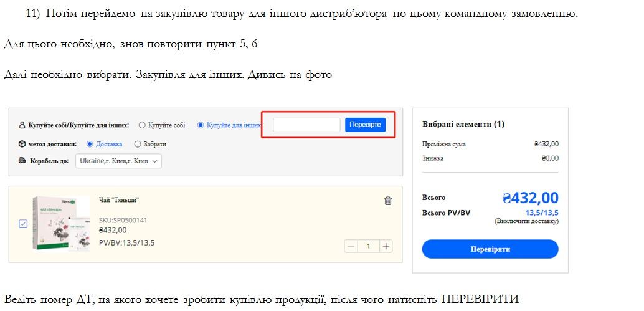
Task: Choose the 'Забрати' pickup option
Action: click(x=138, y=144)
